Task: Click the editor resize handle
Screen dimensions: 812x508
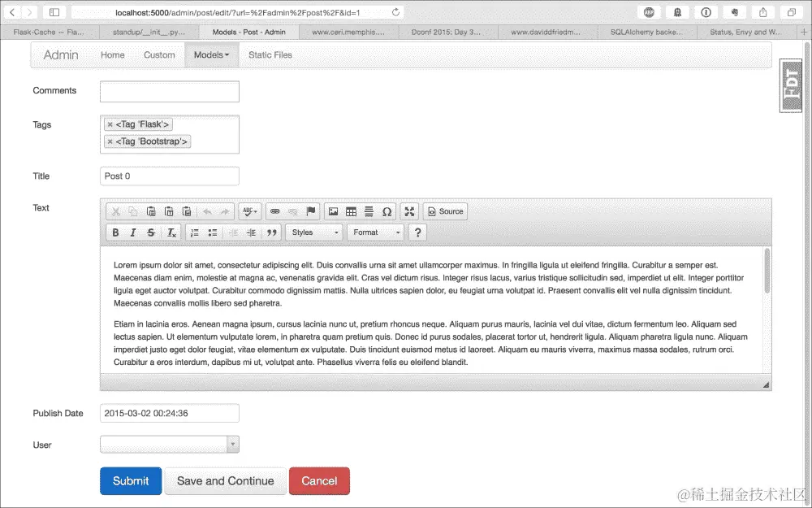Action: pos(766,384)
